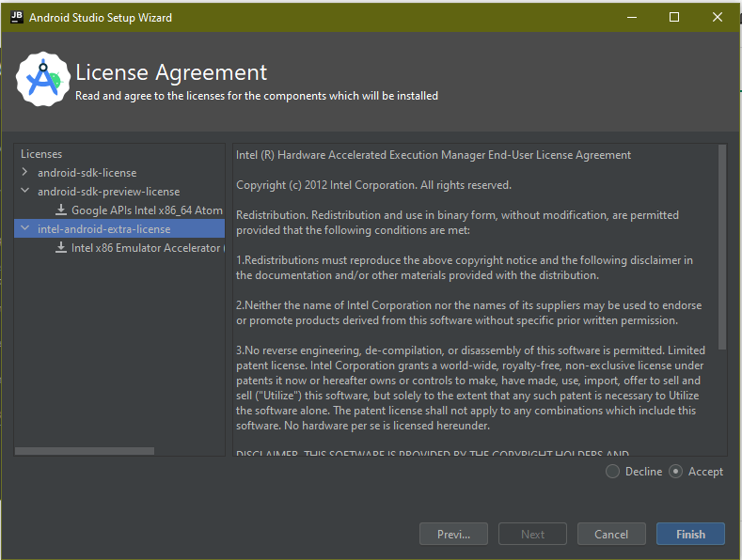Click the Licenses list horizontal scrollbar

(85, 451)
